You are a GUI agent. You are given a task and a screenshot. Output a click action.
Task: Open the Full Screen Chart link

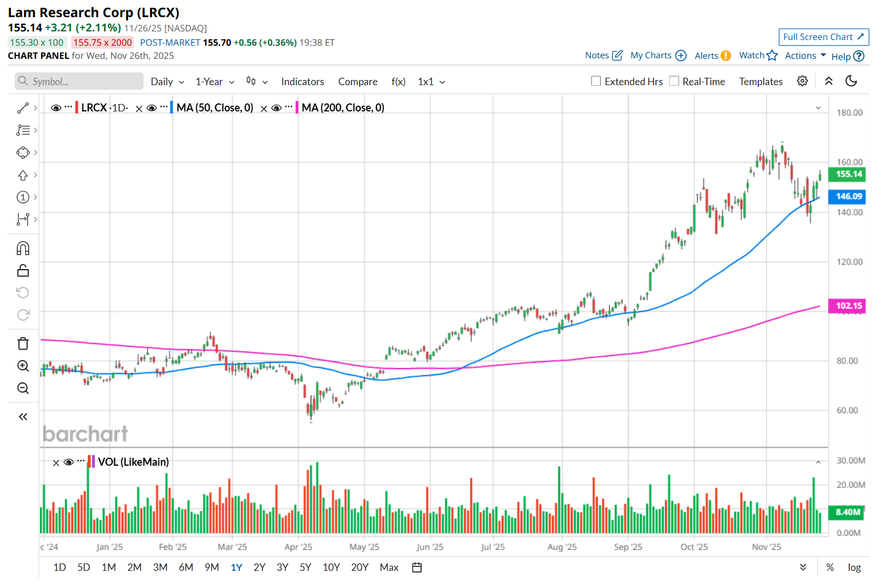[823, 37]
